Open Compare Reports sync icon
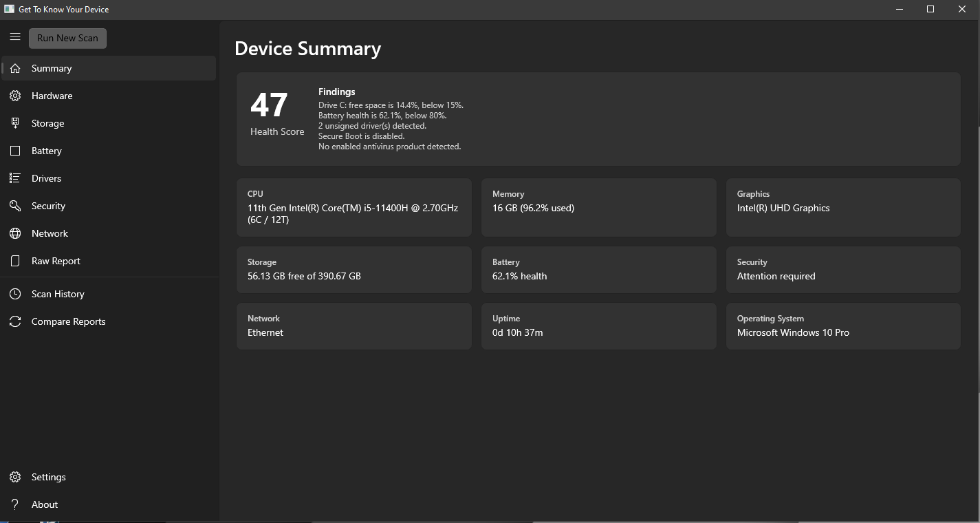The height and width of the screenshot is (523, 980). click(x=15, y=321)
